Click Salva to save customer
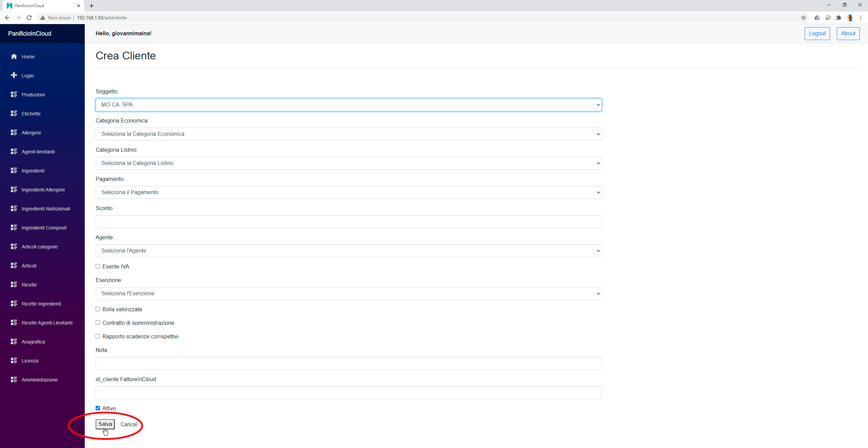 [x=105, y=424]
